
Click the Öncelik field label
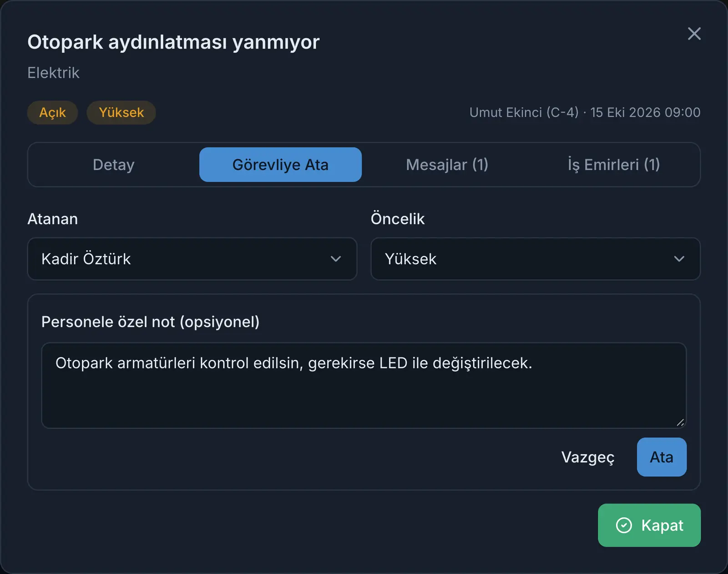398,219
